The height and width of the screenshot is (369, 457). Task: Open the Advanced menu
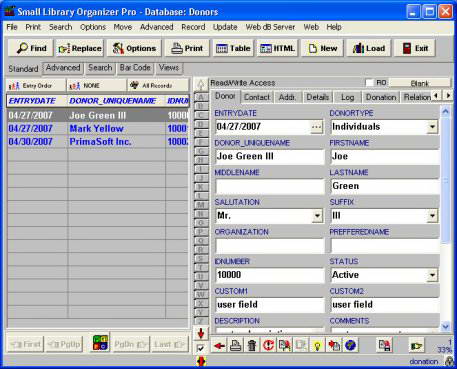[x=156, y=27]
